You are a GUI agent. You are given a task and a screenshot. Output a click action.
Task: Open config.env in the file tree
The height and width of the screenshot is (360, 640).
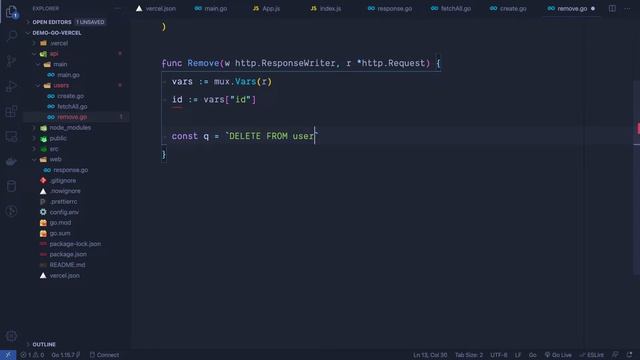[64, 212]
